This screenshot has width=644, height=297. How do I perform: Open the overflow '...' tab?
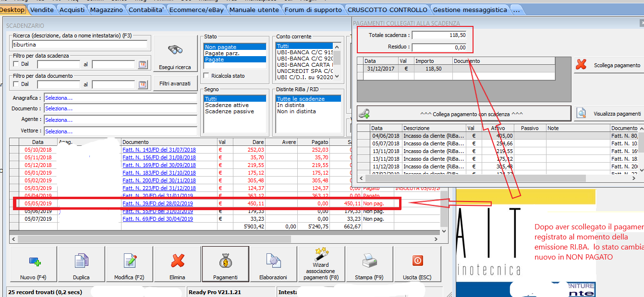[x=516, y=10]
